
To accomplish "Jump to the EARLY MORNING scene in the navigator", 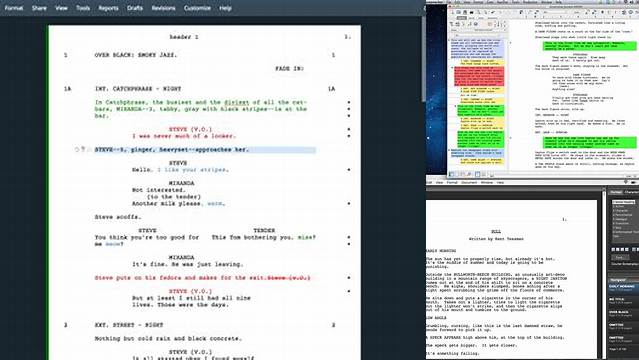I will [622, 287].
